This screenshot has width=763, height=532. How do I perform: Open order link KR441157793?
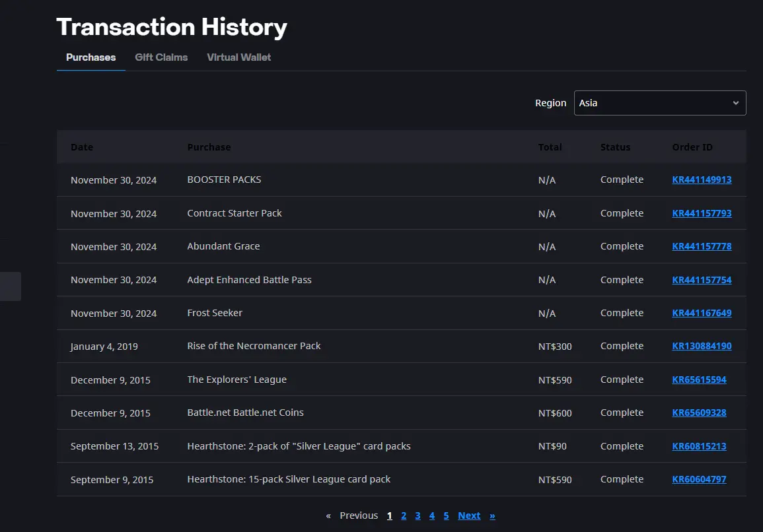(702, 213)
